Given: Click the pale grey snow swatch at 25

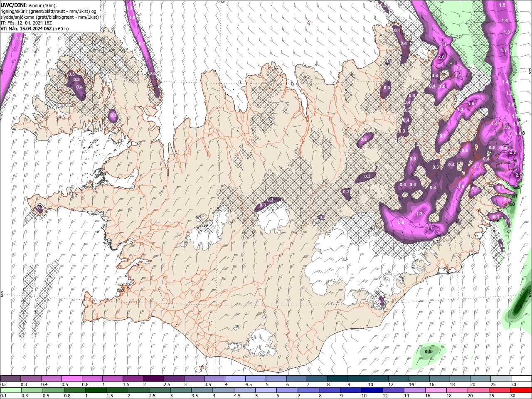Looking at the screenshot, I should pyautogui.click(x=501, y=379).
